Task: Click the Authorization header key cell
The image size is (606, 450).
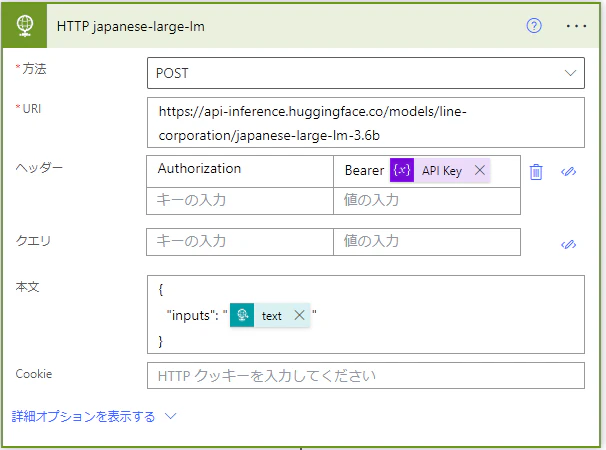Action: click(240, 172)
